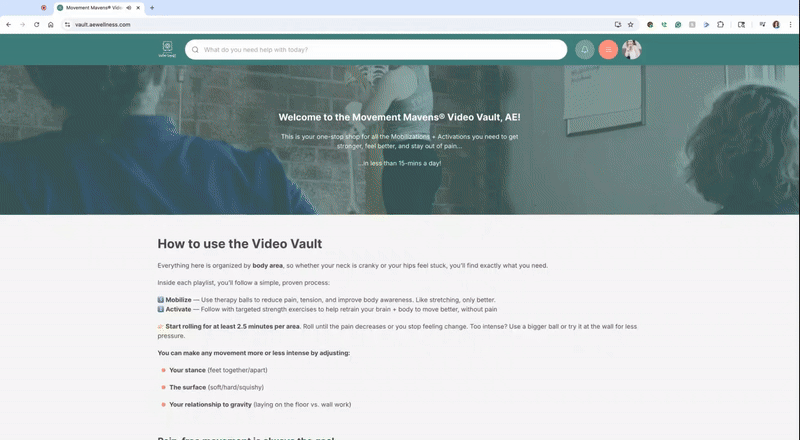This screenshot has width=800, height=440.
Task: Click the blue arrow extension icon
Action: click(x=706, y=25)
